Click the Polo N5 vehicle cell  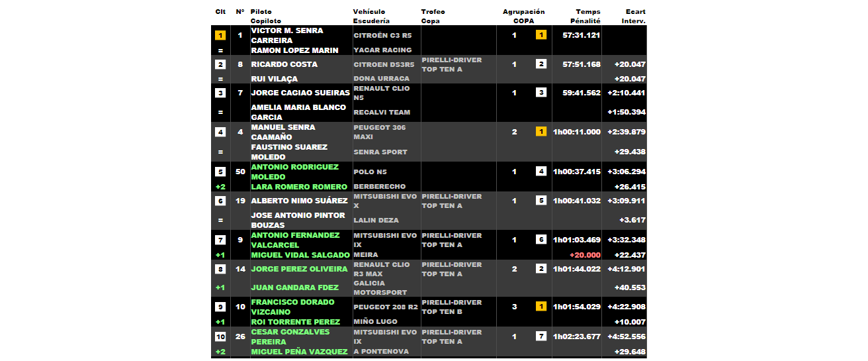(x=372, y=172)
